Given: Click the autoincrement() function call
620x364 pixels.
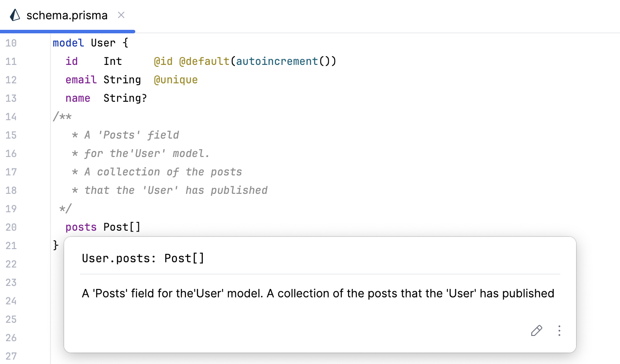Looking at the screenshot, I should tap(277, 61).
